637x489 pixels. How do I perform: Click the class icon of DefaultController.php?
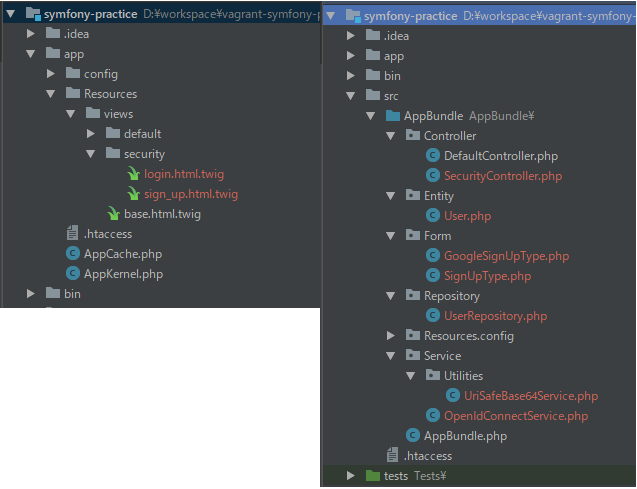point(433,155)
